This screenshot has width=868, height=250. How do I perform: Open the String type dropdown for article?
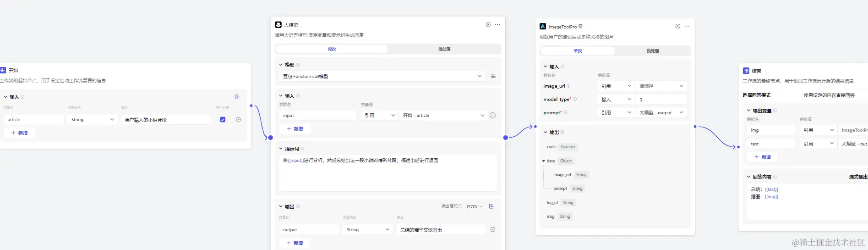click(93, 120)
